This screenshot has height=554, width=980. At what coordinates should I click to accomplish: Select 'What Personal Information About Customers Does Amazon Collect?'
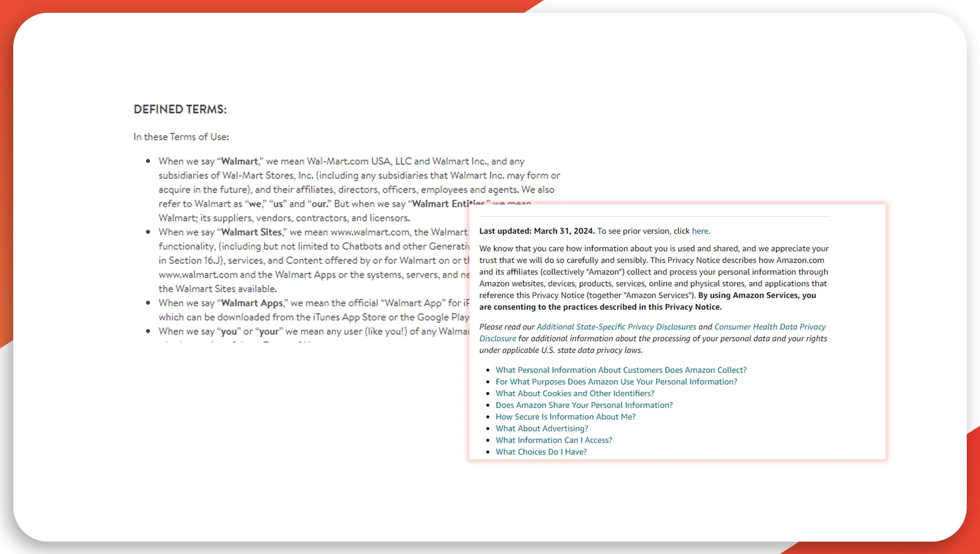621,370
